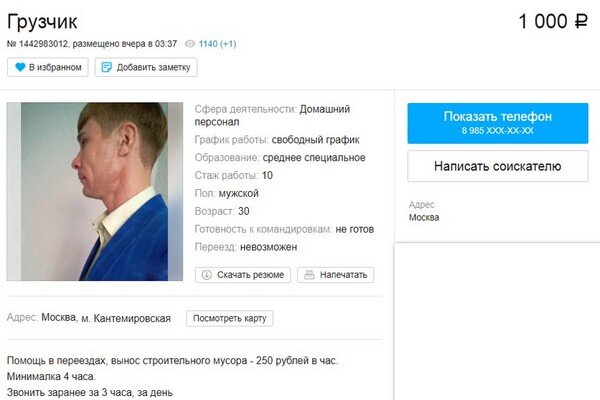Click the note icon beside Добавить заметку

pyautogui.click(x=106, y=67)
